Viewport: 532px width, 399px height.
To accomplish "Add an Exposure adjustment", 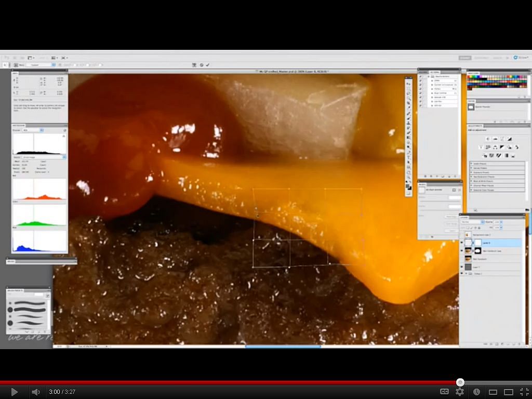I will (x=509, y=139).
